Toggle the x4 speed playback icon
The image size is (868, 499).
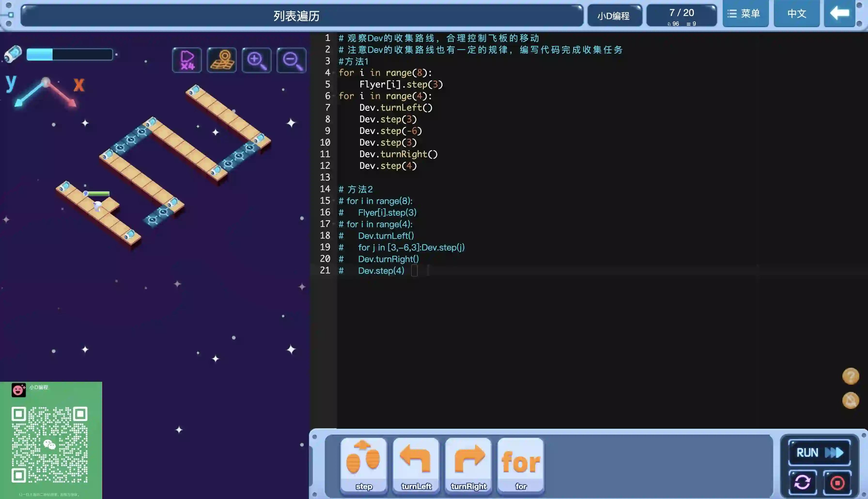(187, 60)
